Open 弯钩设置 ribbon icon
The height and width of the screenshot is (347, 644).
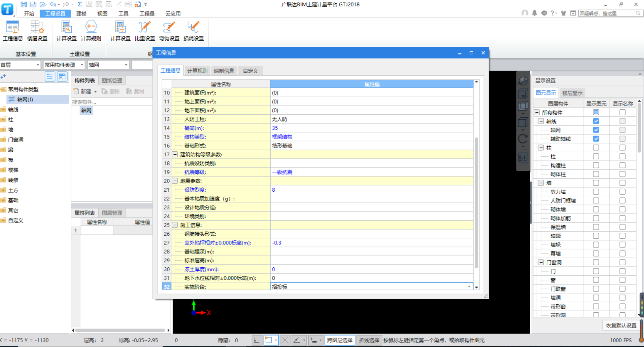pyautogui.click(x=169, y=31)
